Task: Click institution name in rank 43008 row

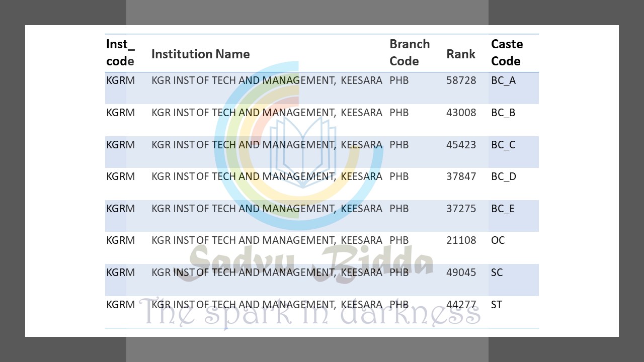Action: [267, 113]
